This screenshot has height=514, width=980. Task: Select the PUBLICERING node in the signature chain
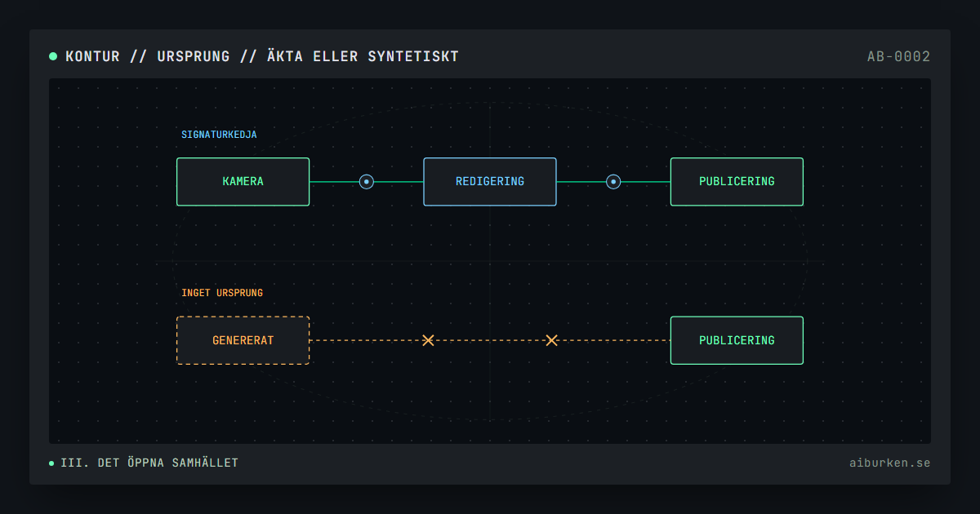point(737,182)
